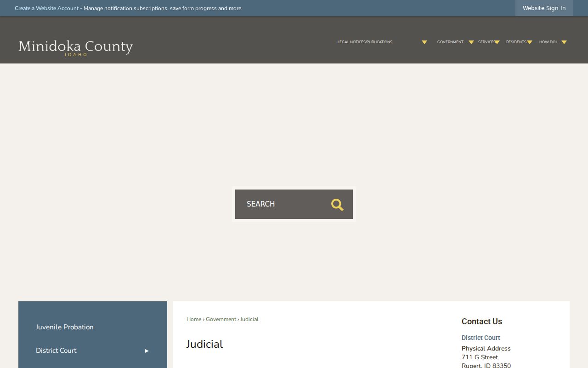This screenshot has width=588, height=368.
Task: Click the Physical Address label
Action: (486, 348)
